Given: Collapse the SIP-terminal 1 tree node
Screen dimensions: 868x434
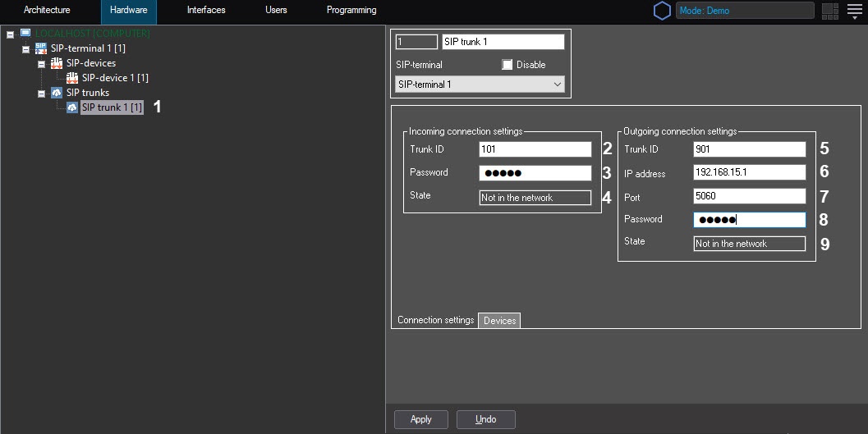Looking at the screenshot, I should (26, 49).
